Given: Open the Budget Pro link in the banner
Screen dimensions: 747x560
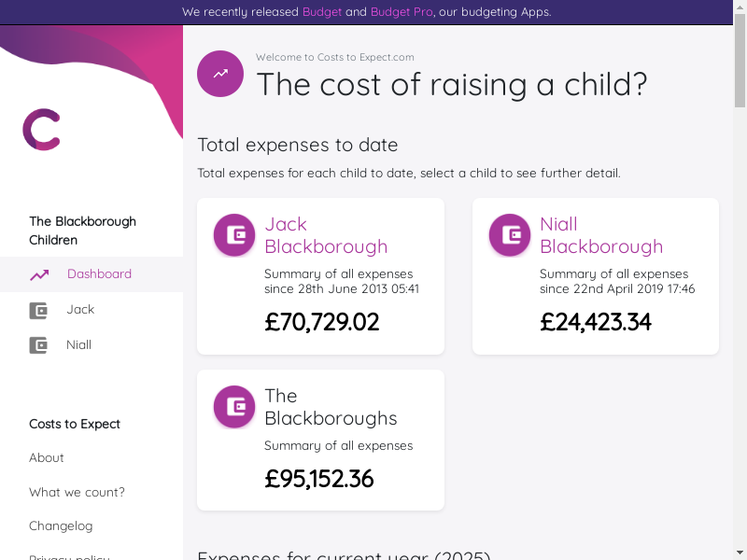Looking at the screenshot, I should pos(401,12).
